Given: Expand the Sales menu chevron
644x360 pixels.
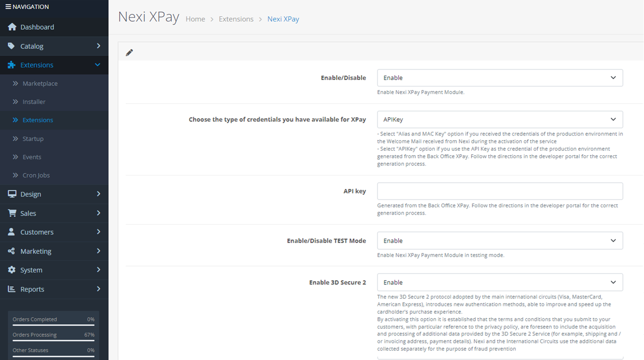Looking at the screenshot, I should 99,213.
